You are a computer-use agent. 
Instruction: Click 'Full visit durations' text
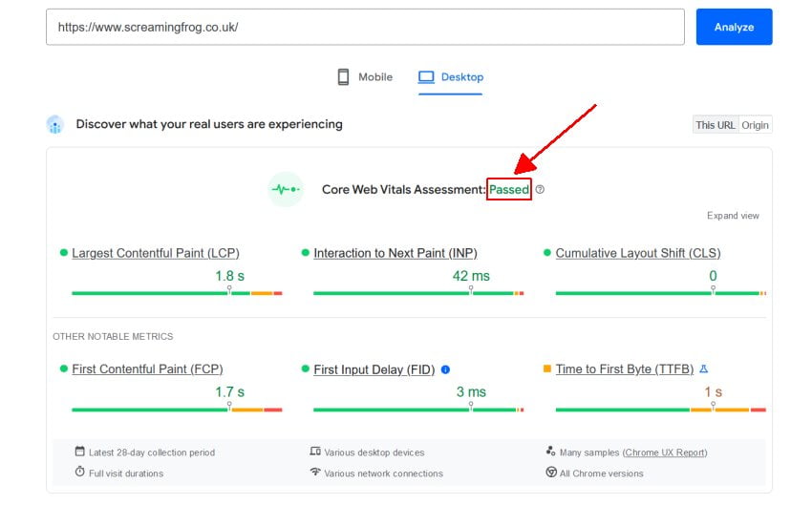[x=126, y=473]
